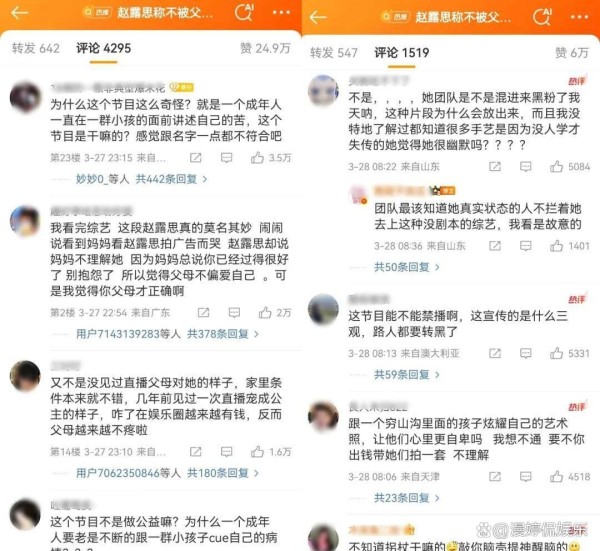Tap the AI search icon in left header
The height and width of the screenshot is (551, 600).
click(244, 13)
